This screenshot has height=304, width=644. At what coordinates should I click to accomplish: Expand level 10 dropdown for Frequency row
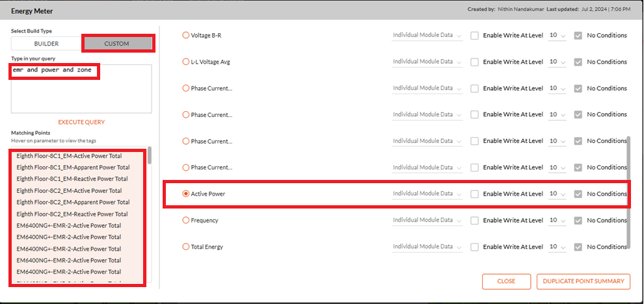(x=557, y=220)
